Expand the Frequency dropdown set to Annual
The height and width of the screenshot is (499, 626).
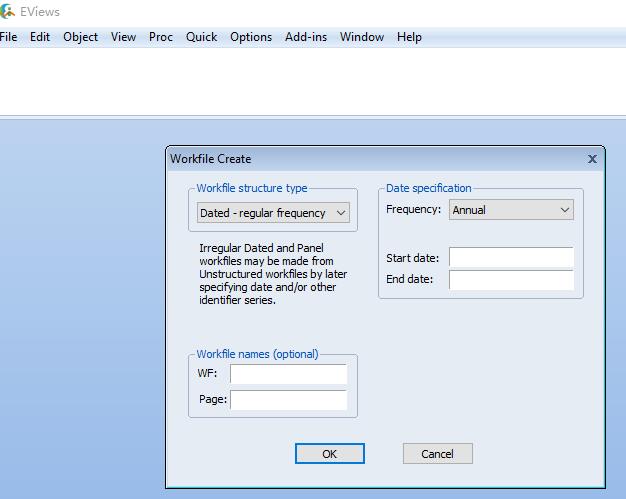click(511, 210)
